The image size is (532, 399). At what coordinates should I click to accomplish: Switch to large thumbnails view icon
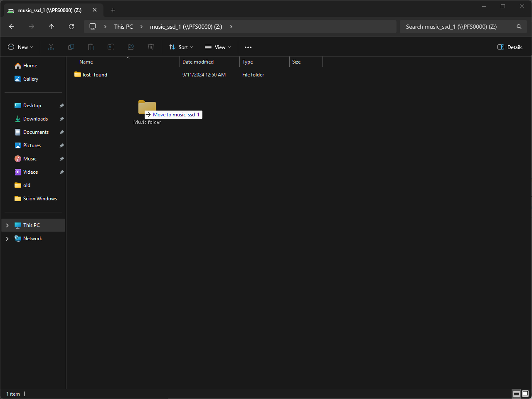pyautogui.click(x=525, y=394)
